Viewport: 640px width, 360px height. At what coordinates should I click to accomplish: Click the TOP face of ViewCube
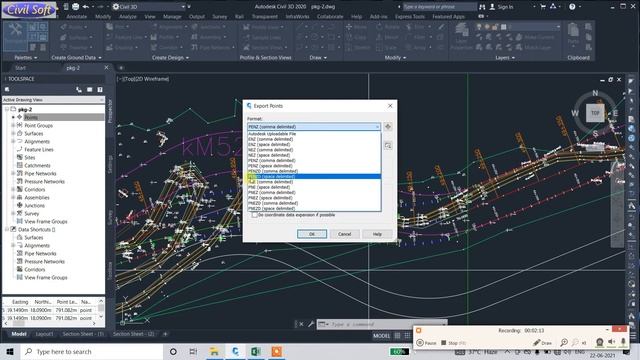coord(595,113)
